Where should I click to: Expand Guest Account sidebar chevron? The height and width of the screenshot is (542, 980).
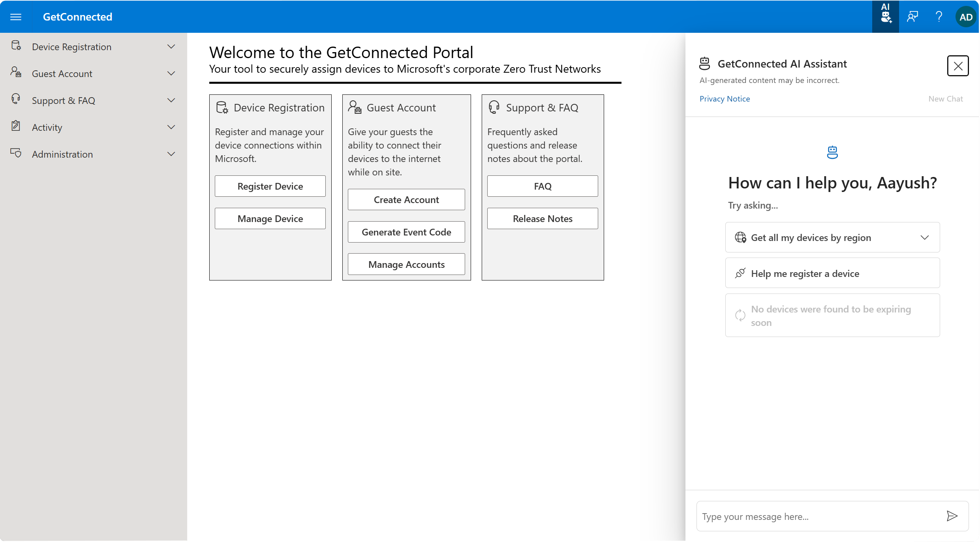point(171,73)
